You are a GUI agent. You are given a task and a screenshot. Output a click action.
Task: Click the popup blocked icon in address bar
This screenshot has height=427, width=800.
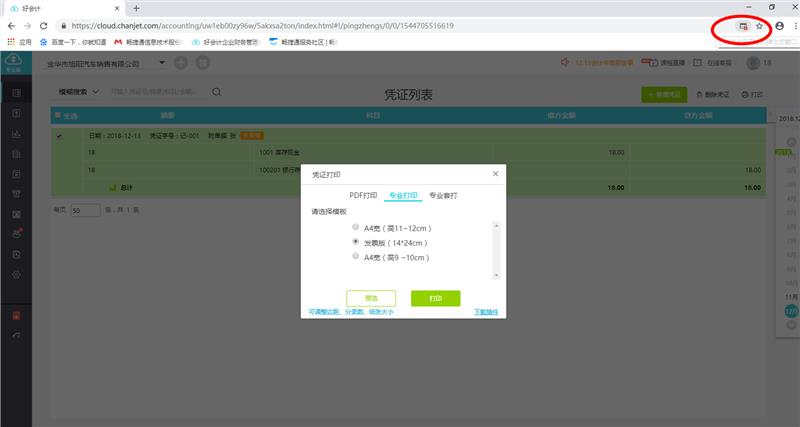(742, 26)
